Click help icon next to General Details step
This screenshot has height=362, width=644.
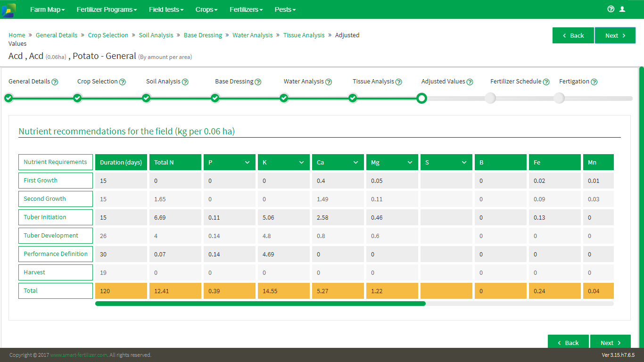pos(55,82)
